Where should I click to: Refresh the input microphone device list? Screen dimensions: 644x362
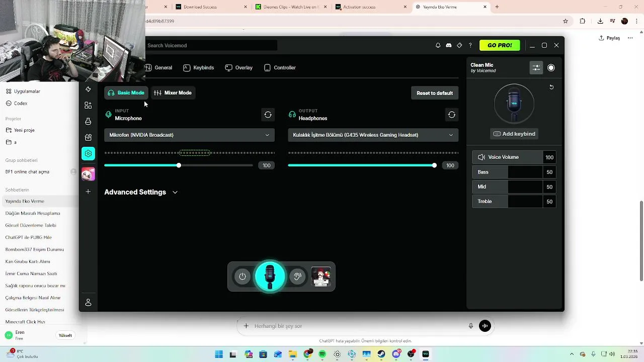tap(268, 115)
